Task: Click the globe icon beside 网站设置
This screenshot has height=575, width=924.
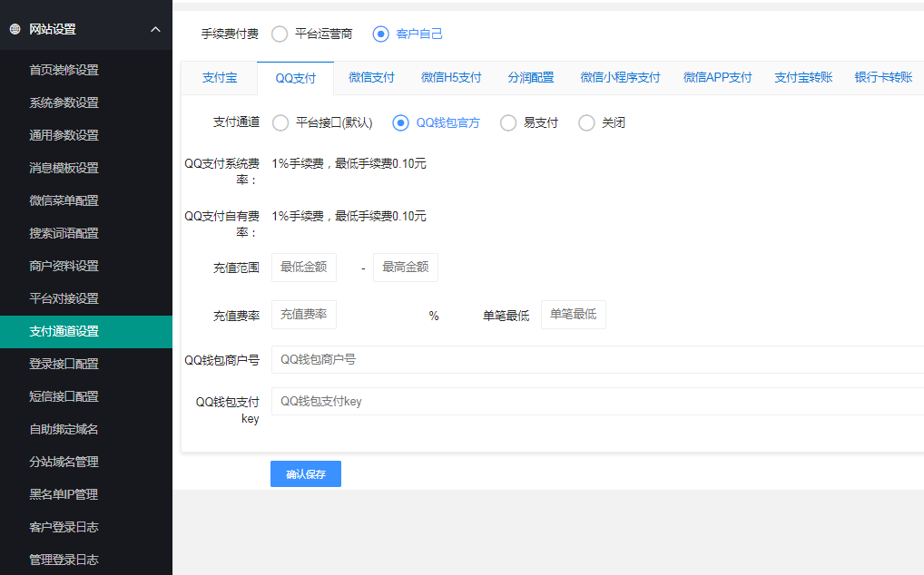Action: point(15,29)
